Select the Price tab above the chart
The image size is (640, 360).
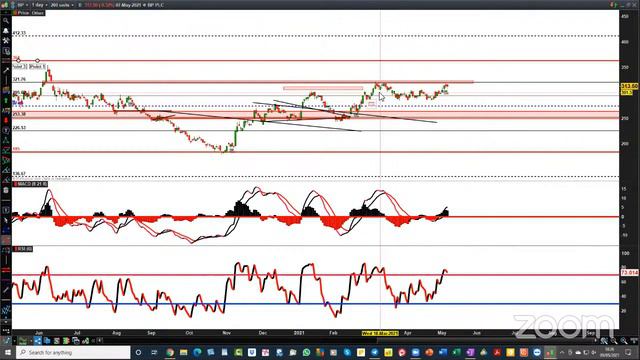click(x=23, y=13)
